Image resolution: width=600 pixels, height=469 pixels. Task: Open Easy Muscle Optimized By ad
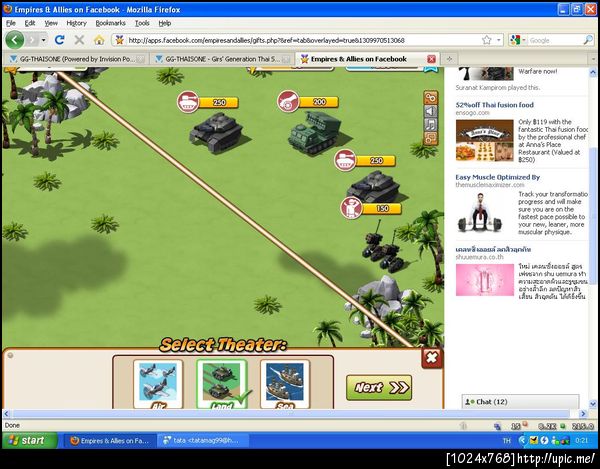tap(497, 177)
